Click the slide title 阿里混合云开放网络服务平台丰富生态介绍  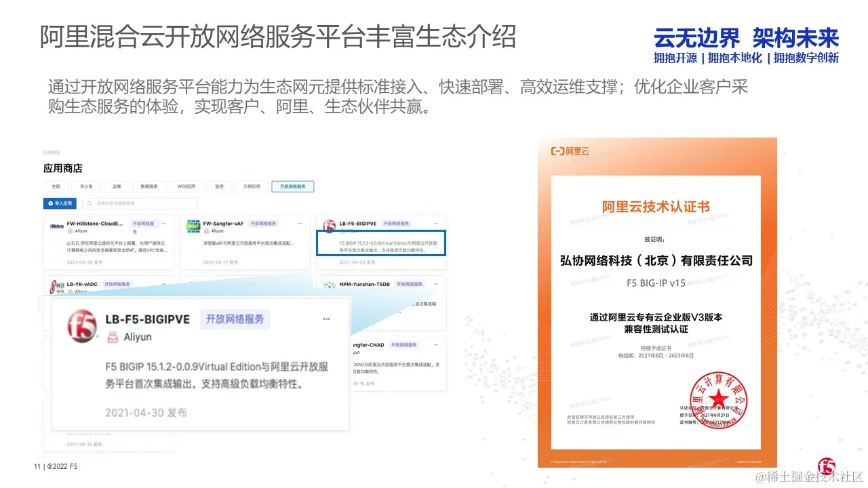tap(278, 37)
